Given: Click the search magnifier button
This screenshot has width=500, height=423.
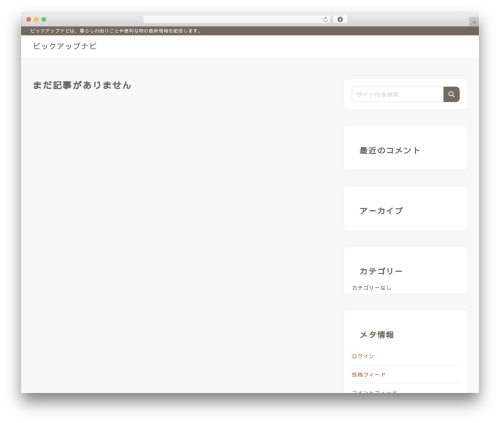Looking at the screenshot, I should tap(451, 94).
